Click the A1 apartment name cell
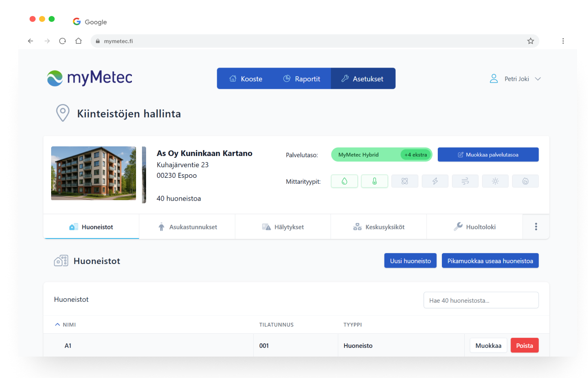The height and width of the screenshot is (378, 588). pos(148,346)
